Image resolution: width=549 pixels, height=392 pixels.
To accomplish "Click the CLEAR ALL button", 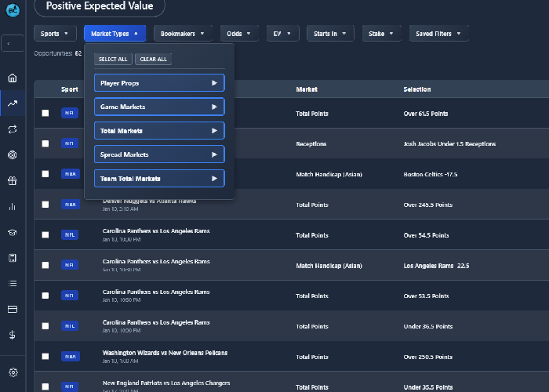I will tap(154, 59).
